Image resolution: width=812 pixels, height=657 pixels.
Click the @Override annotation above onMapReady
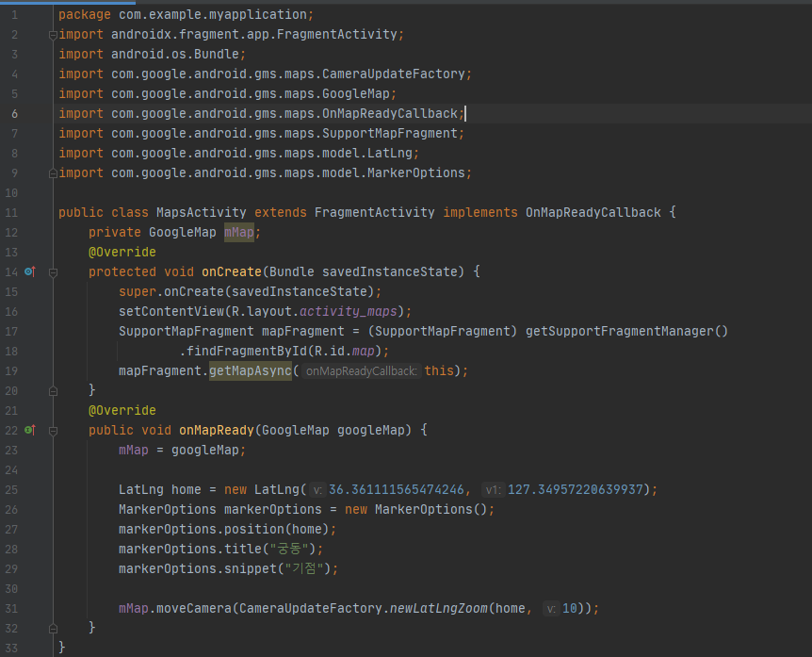tap(122, 410)
